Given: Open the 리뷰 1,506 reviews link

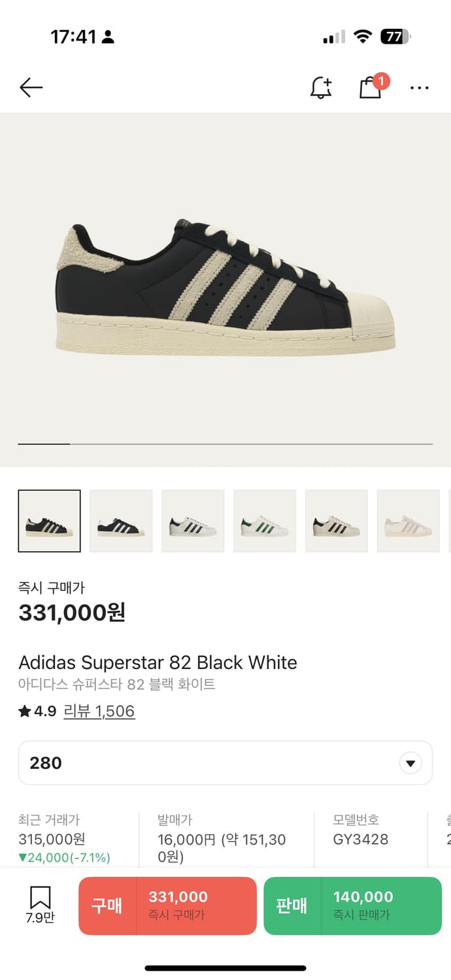Looking at the screenshot, I should point(99,711).
